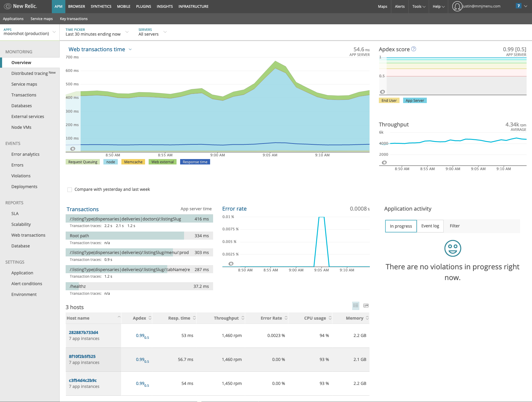Toggle the Response time legend series

(195, 162)
